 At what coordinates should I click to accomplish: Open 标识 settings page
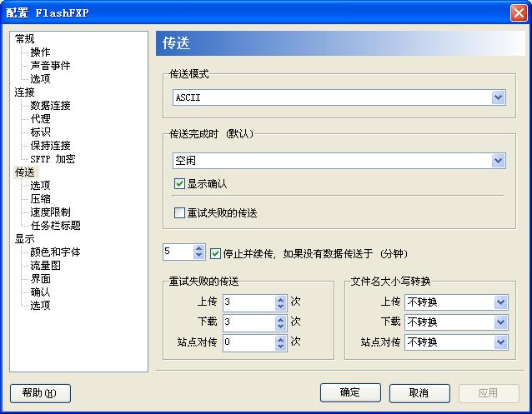coord(40,132)
